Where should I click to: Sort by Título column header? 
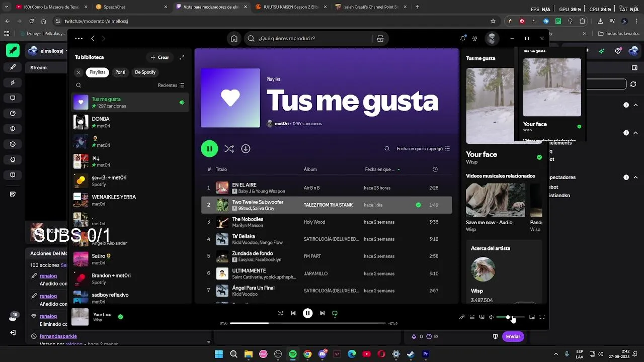(x=221, y=169)
